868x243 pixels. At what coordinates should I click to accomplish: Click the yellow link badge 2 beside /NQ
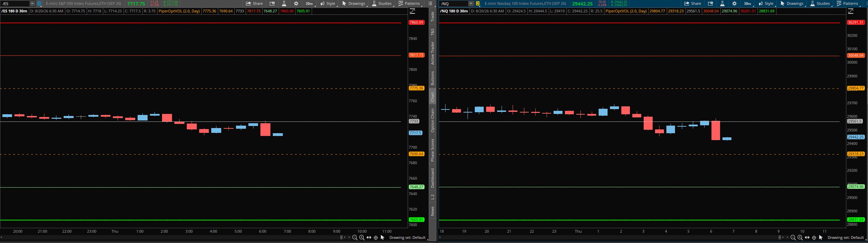478,3
